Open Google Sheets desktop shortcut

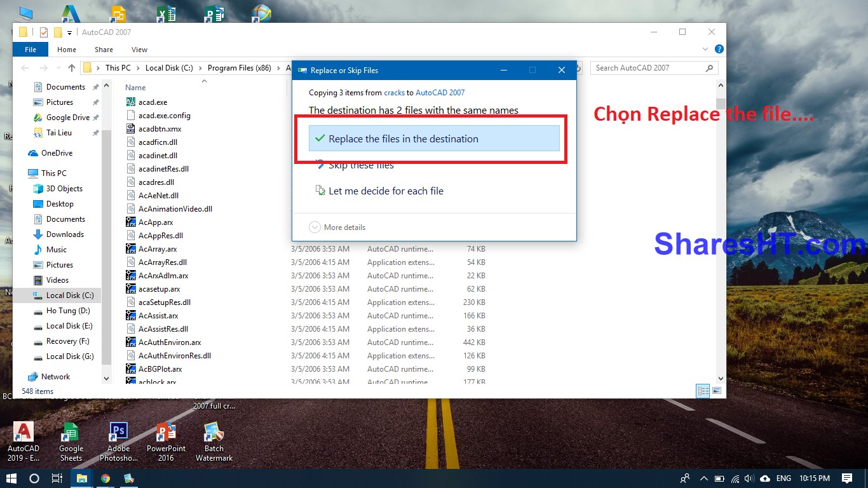click(x=71, y=442)
